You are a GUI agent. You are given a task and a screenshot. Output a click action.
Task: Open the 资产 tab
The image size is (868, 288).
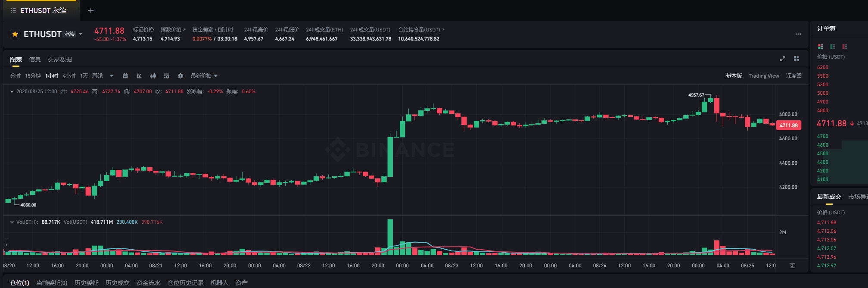click(242, 283)
